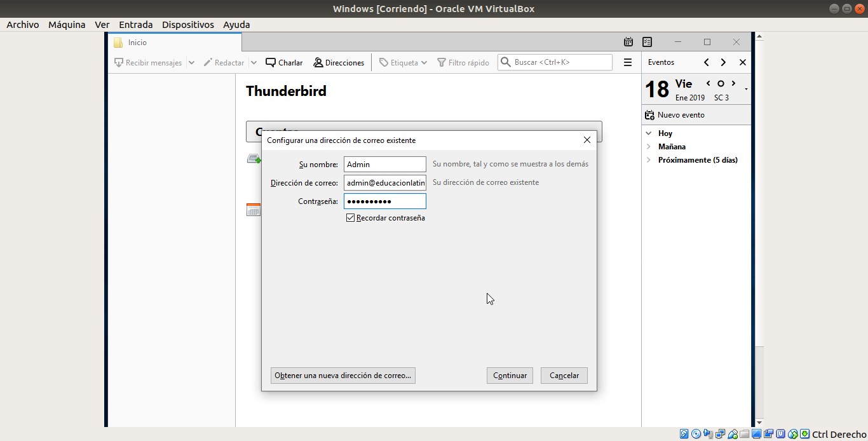Open VirtualBox Entrada menu
The image size is (868, 441).
pyautogui.click(x=136, y=25)
